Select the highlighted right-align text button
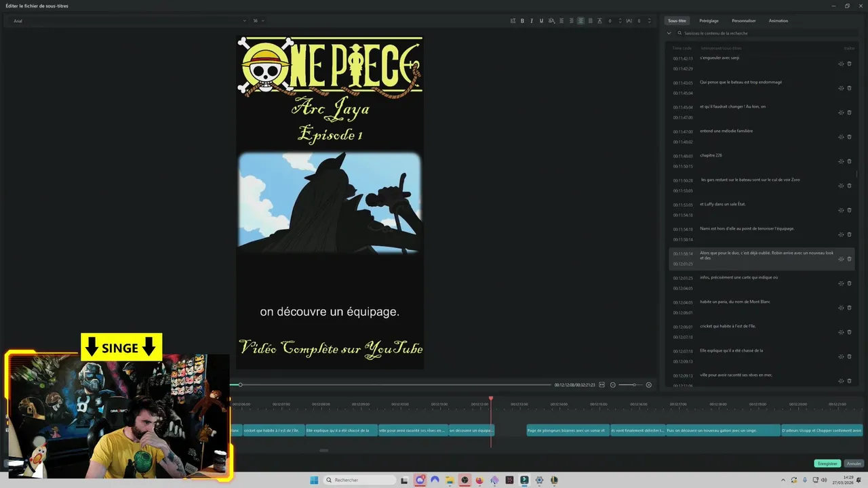The image size is (868, 488). point(580,21)
